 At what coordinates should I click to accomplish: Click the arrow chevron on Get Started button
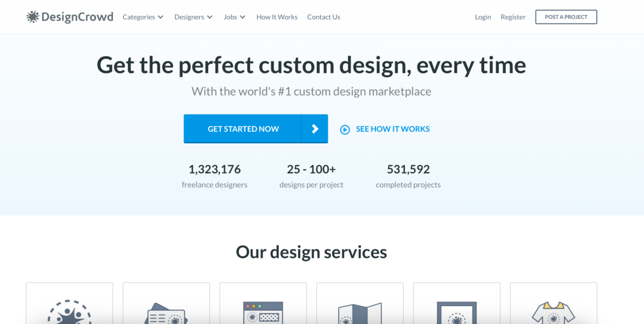click(315, 129)
